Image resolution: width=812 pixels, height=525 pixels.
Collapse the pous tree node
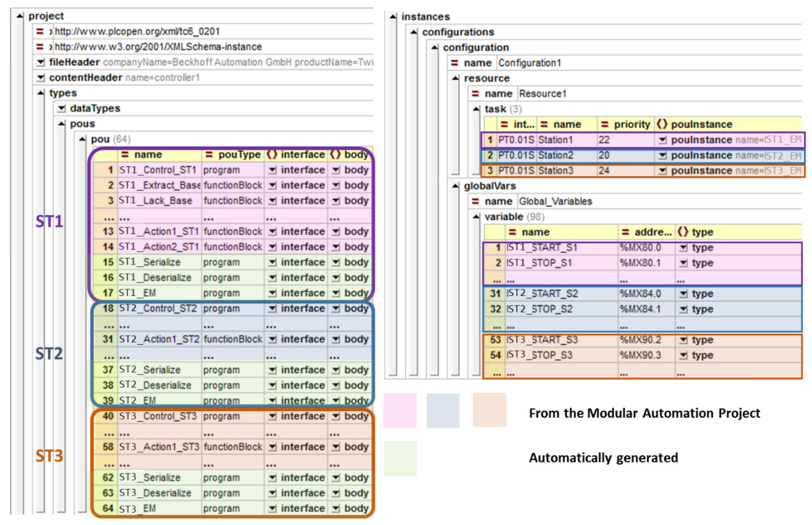[x=61, y=124]
